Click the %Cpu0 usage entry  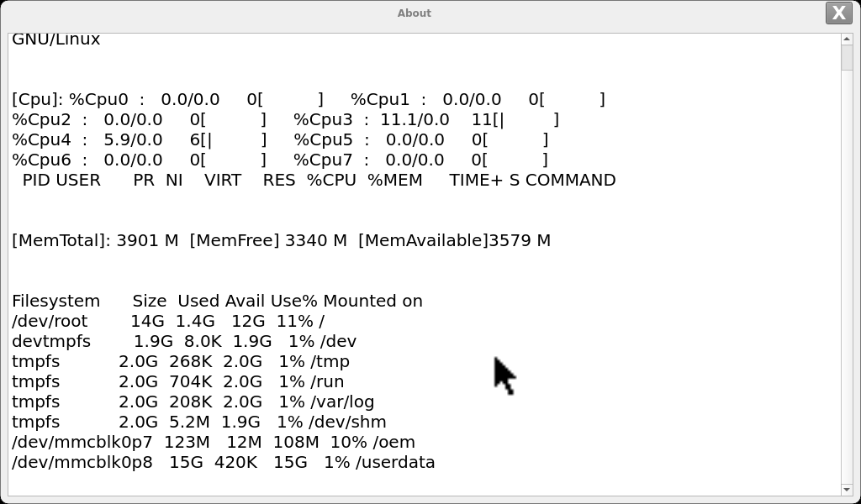[x=196, y=100]
